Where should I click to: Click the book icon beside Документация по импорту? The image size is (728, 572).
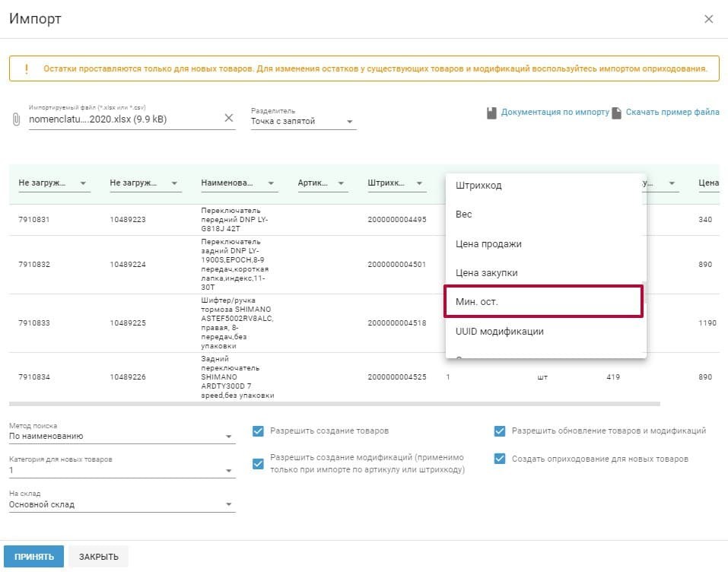(491, 113)
